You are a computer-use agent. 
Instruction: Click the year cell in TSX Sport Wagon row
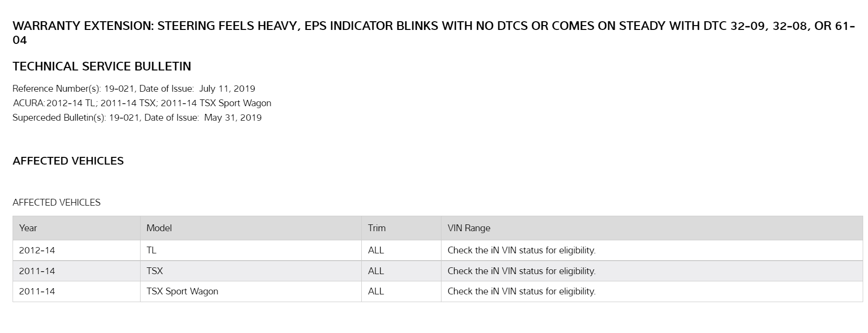click(x=37, y=291)
